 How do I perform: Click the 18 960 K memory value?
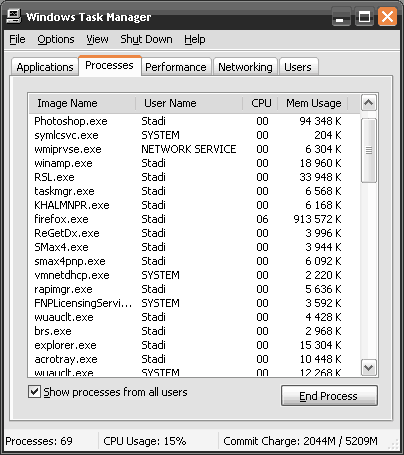coord(320,163)
